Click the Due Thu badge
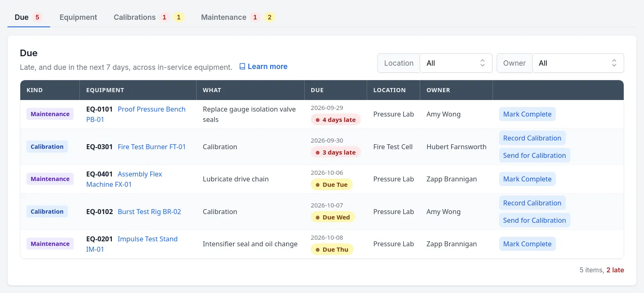This screenshot has width=644, height=293. pos(332,250)
